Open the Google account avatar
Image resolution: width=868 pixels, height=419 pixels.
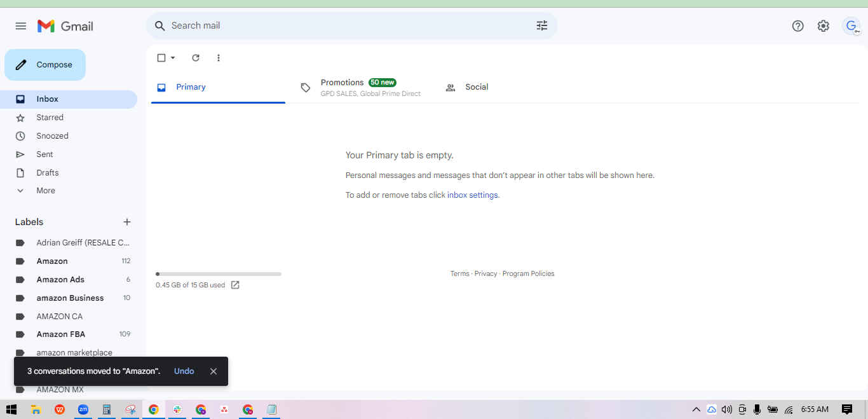(x=851, y=26)
